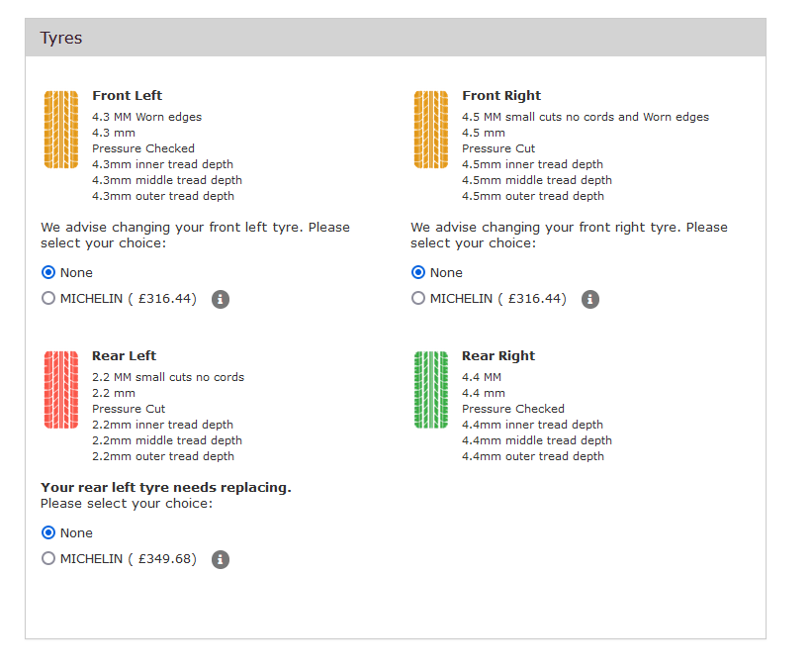Click the green Rear Right tyre icon
The width and height of the screenshot is (812, 672).
coord(430,390)
